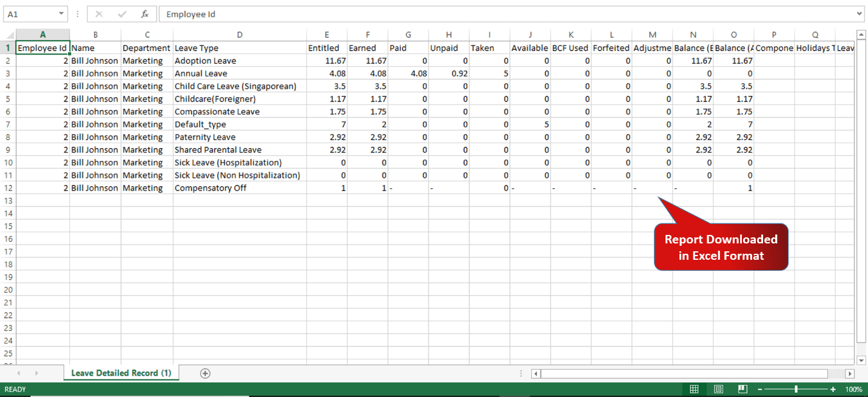Expand the formula bar

[x=860, y=14]
